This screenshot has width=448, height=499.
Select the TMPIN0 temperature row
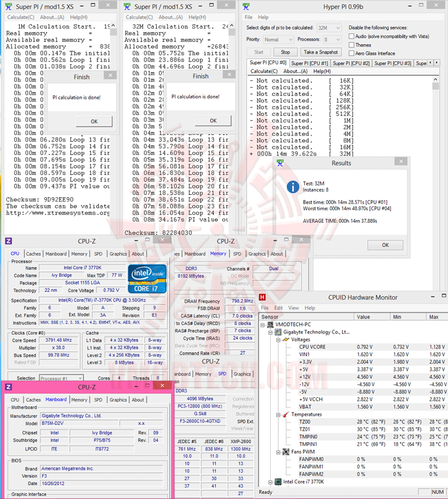pyautogui.click(x=369, y=437)
